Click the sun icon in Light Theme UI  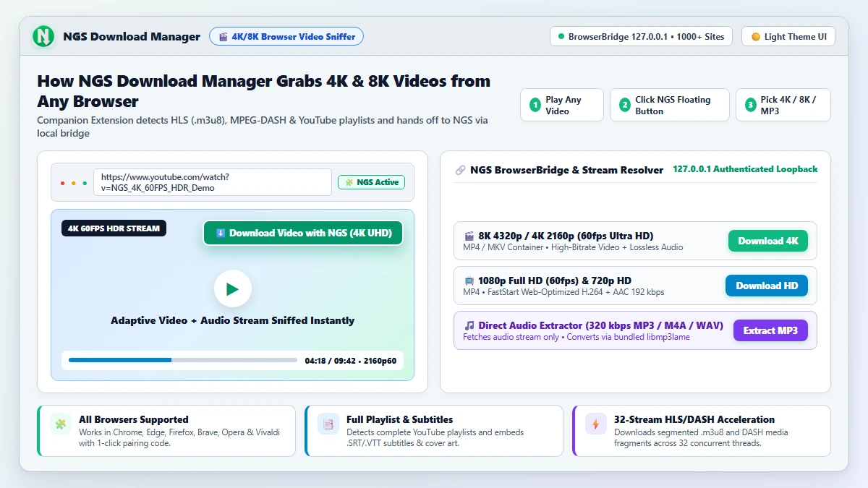[755, 36]
